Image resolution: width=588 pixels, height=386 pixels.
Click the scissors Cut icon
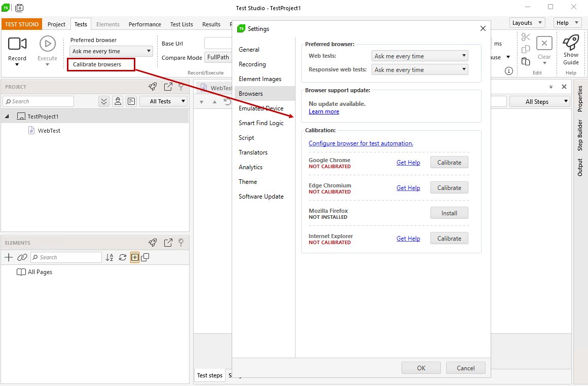click(x=526, y=37)
